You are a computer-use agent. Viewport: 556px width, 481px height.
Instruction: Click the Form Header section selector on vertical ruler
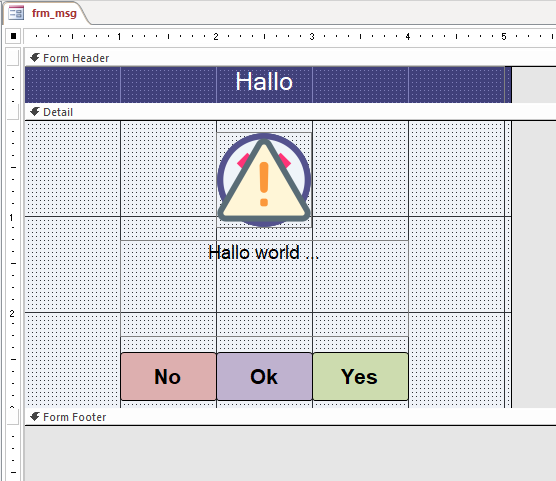(x=13, y=58)
